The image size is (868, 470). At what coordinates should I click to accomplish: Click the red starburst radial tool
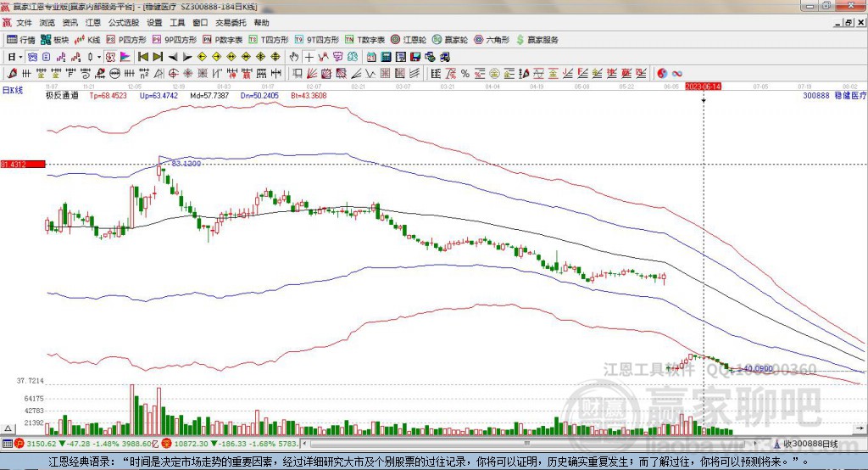pos(187,73)
